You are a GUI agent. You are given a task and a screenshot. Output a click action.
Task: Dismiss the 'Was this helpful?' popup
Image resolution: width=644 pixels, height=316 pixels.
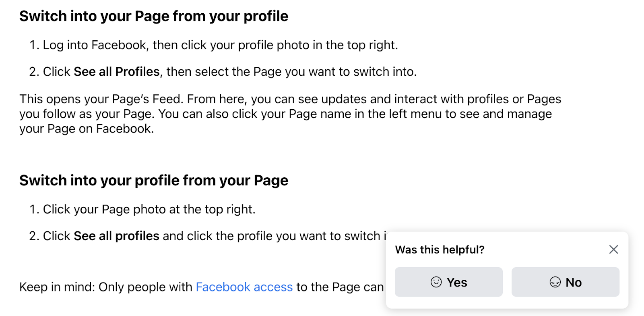[613, 249]
